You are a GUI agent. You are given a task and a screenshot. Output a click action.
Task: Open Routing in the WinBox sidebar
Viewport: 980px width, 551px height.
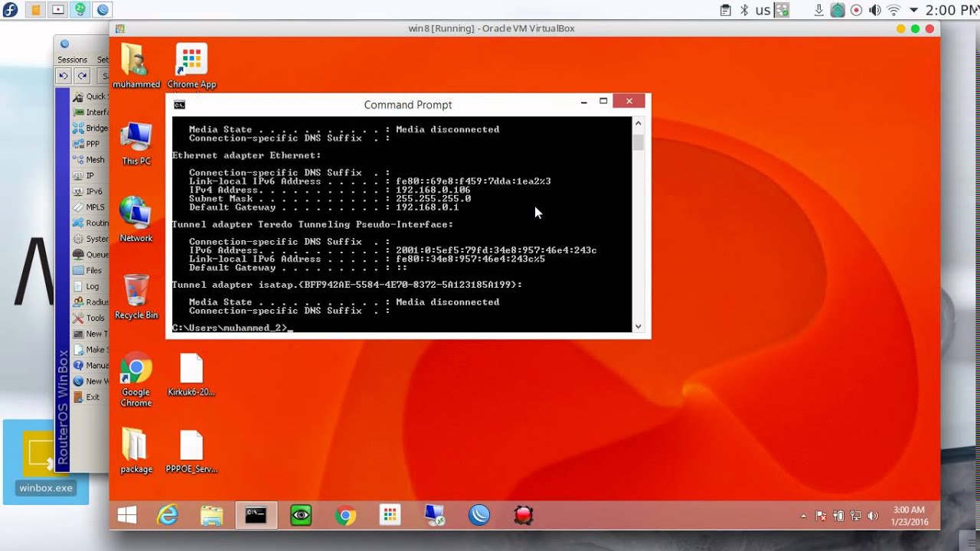coord(90,223)
